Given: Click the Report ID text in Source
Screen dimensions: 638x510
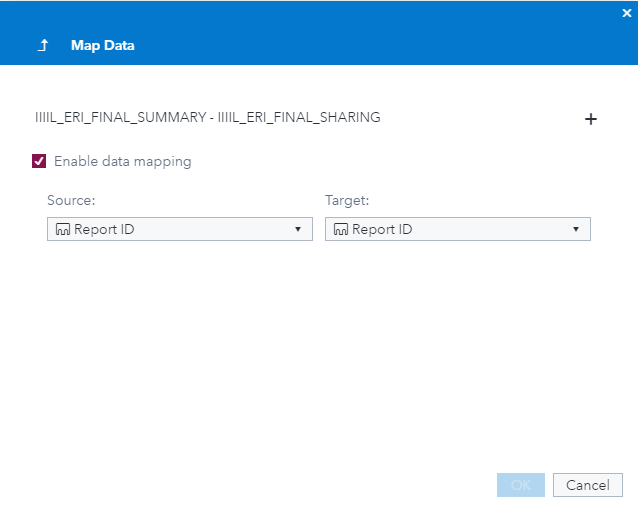Looking at the screenshot, I should [104, 230].
